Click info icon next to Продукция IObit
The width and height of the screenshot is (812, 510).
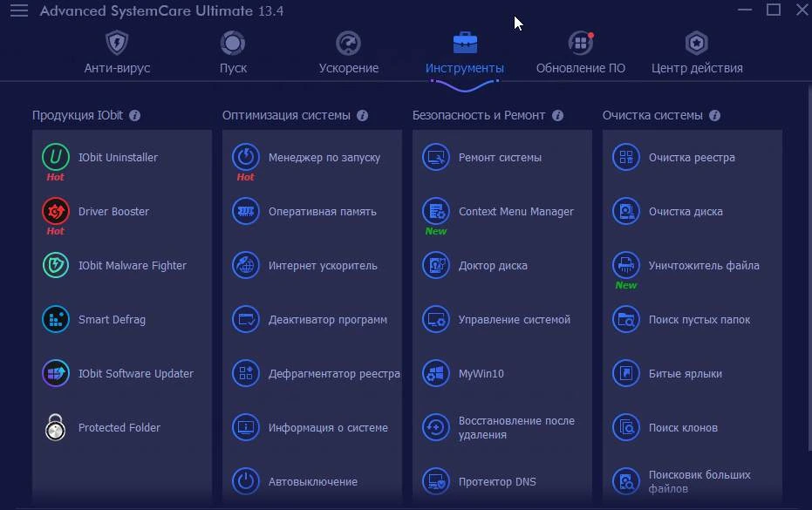[134, 115]
